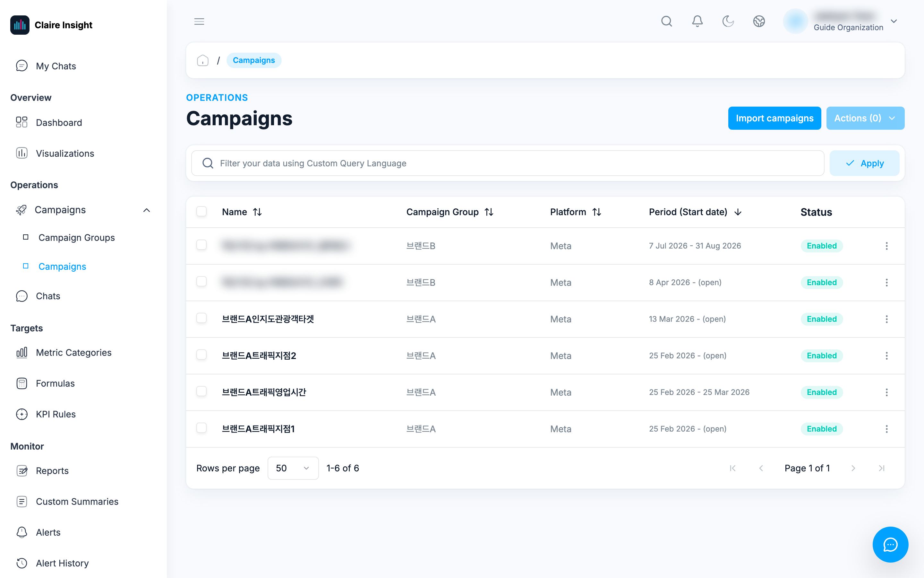Screen dimensions: 924x578
Task: Open row actions for 브랜드A트래픽영업시간
Action: point(886,392)
